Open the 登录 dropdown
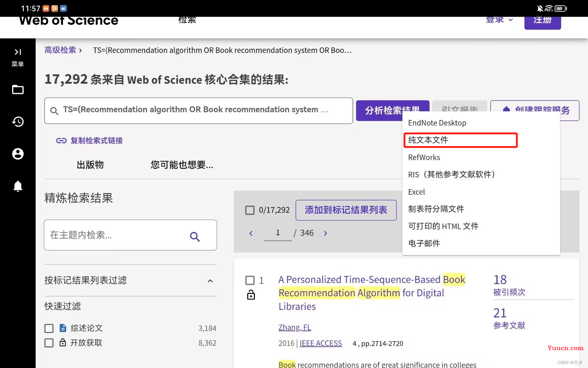The height and width of the screenshot is (368, 588). pos(499,20)
